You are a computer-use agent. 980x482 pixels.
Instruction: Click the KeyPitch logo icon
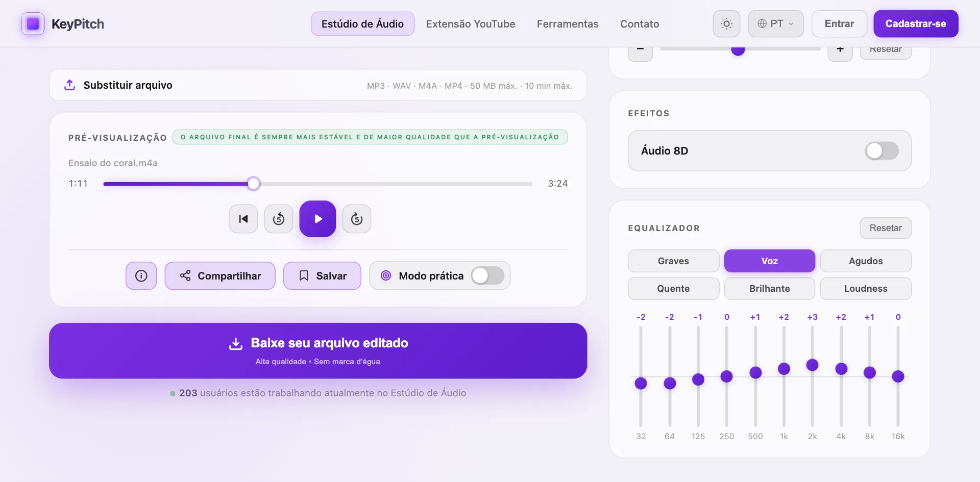tap(33, 24)
